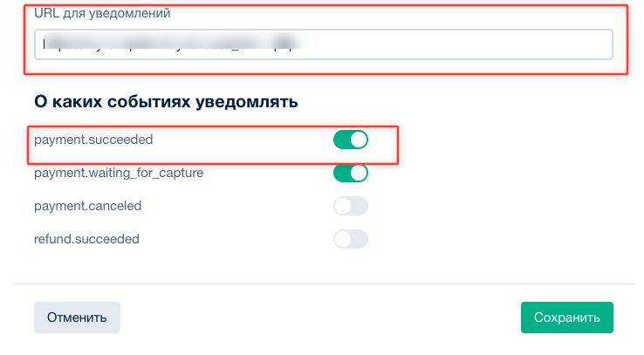Viewport: 644px width, 355px height.
Task: Select the "payment.canceled" event label
Action: tap(87, 206)
